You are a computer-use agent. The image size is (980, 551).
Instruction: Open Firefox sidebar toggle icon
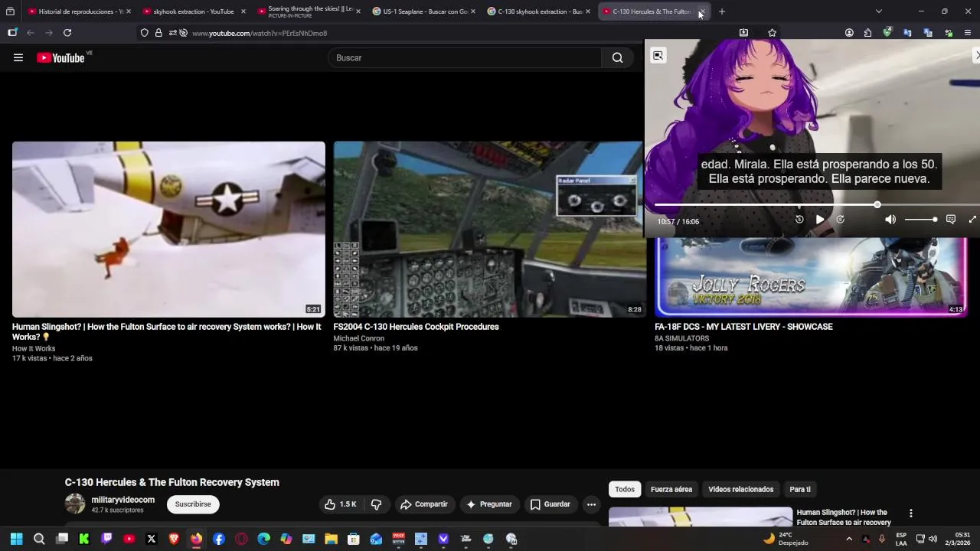click(12, 33)
